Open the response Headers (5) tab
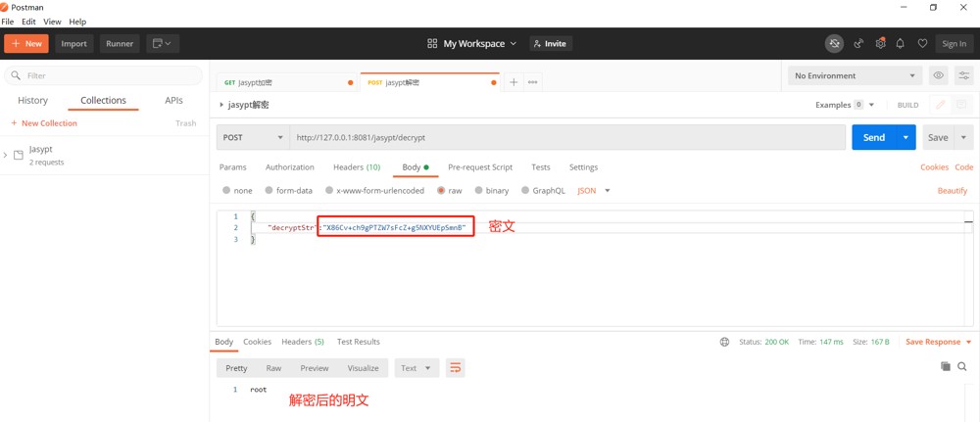This screenshot has height=422, width=980. pos(303,342)
